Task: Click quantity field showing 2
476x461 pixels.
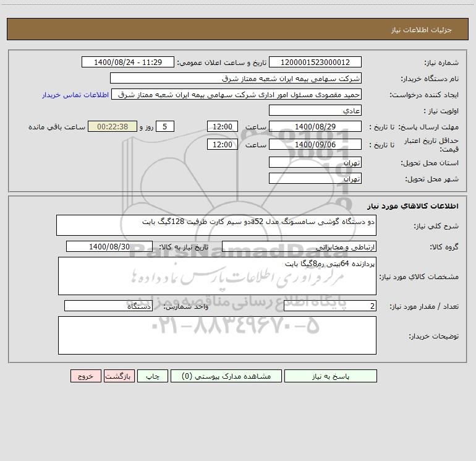Action: (x=330, y=306)
